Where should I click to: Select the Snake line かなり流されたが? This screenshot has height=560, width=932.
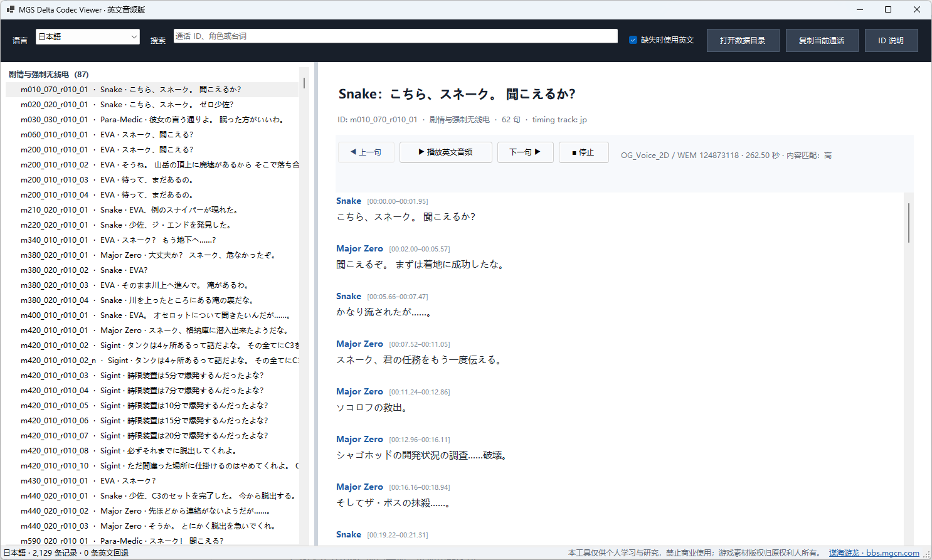(x=384, y=312)
